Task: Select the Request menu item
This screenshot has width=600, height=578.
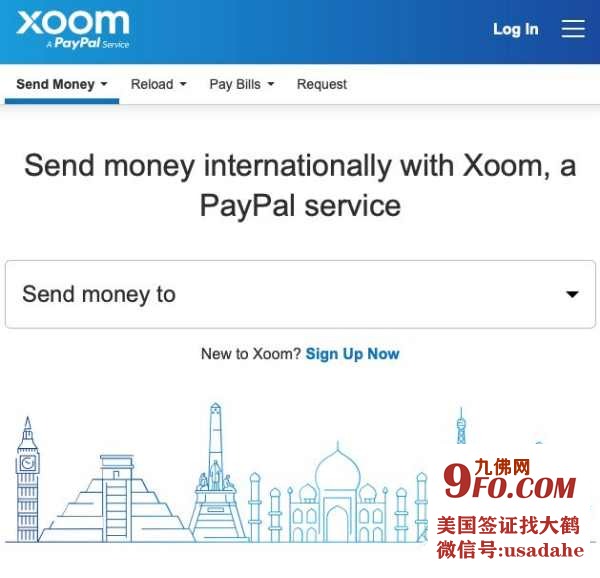Action: coord(322,84)
